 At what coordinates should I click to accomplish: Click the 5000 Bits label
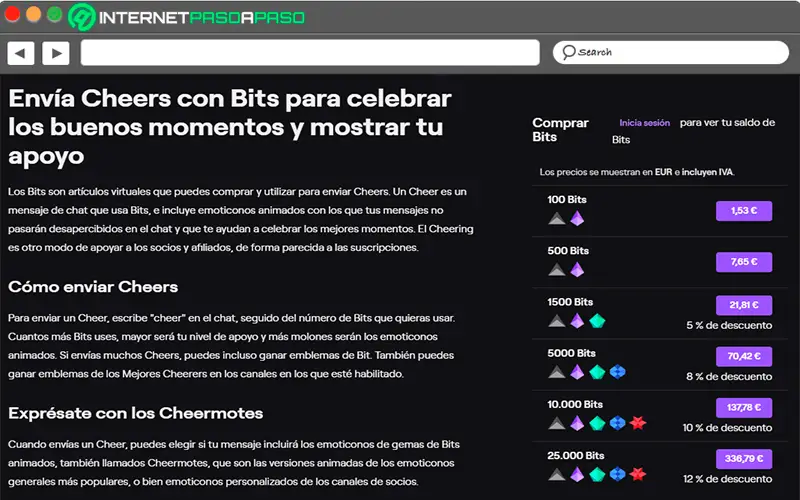tap(571, 353)
